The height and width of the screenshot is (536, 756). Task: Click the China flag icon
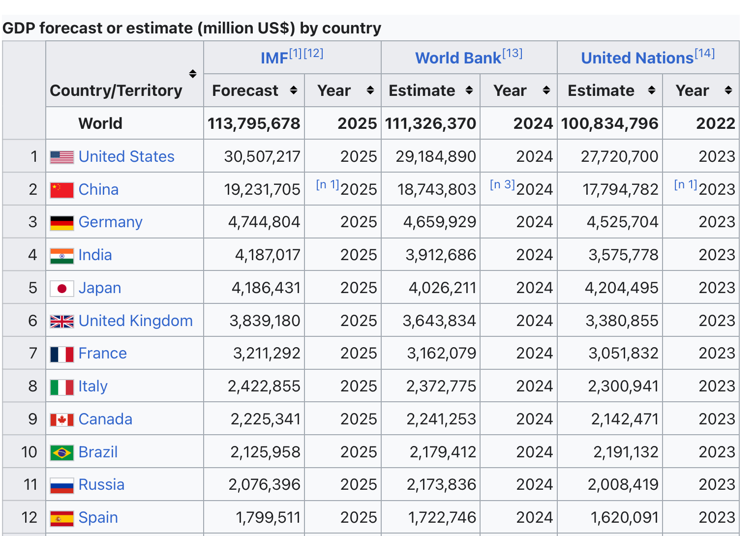62,190
